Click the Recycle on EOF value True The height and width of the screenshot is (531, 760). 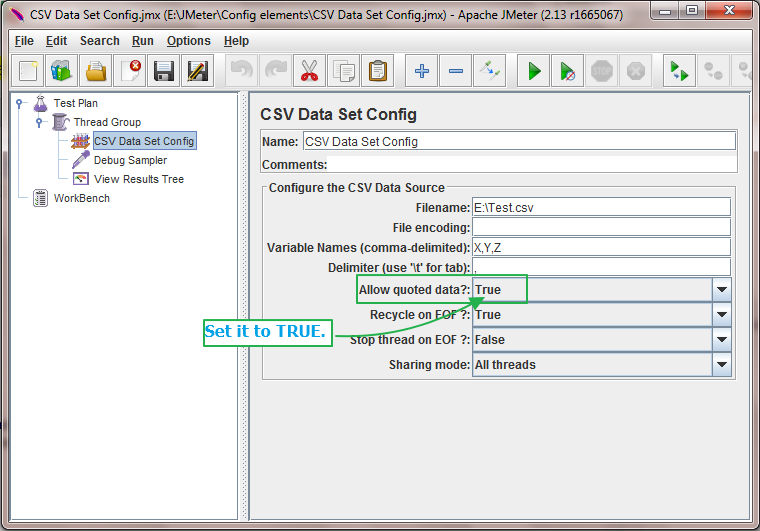[x=488, y=314]
